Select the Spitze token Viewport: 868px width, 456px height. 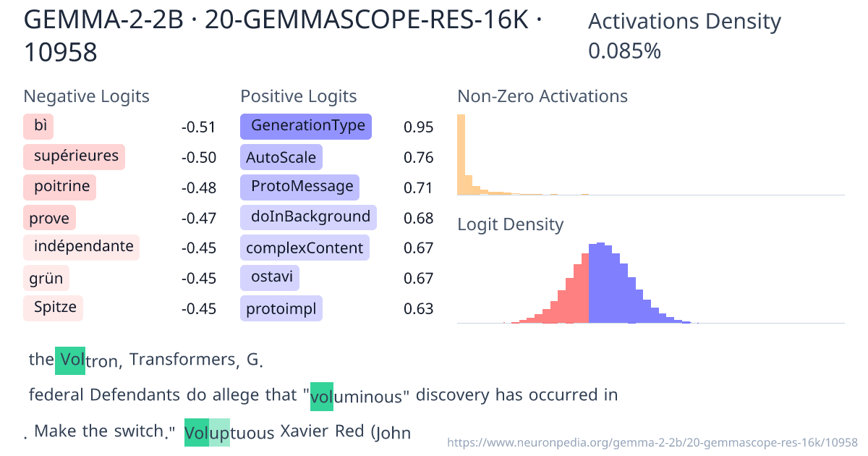[53, 308]
